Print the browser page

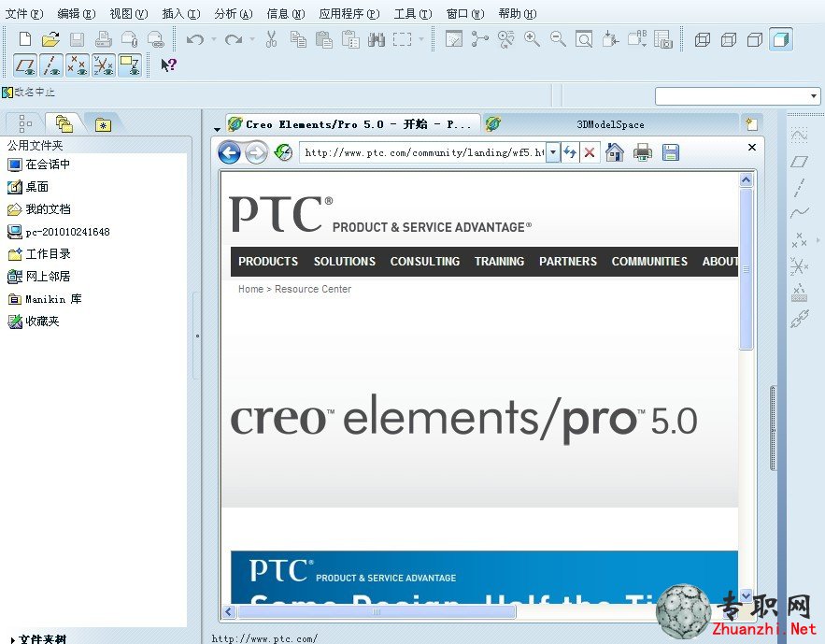[643, 152]
